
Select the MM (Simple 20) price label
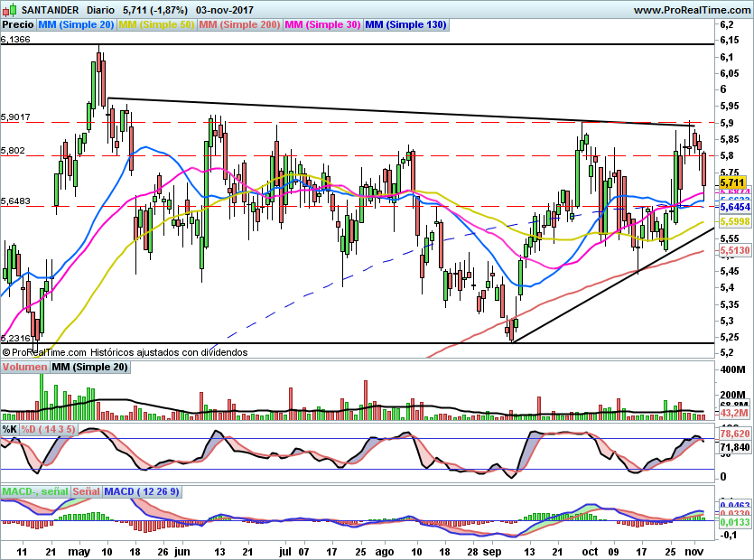[76, 24]
